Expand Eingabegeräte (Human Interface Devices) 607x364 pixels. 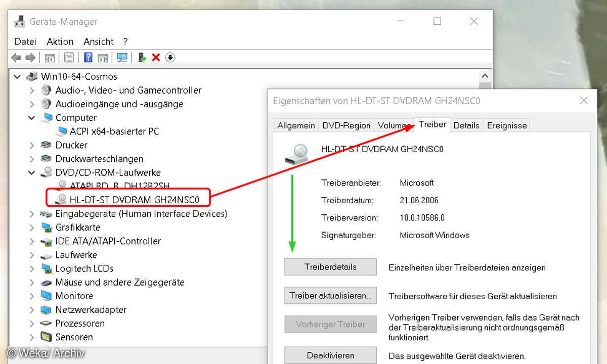point(32,214)
